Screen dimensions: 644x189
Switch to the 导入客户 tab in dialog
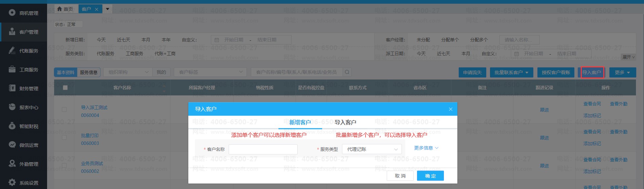pos(345,122)
